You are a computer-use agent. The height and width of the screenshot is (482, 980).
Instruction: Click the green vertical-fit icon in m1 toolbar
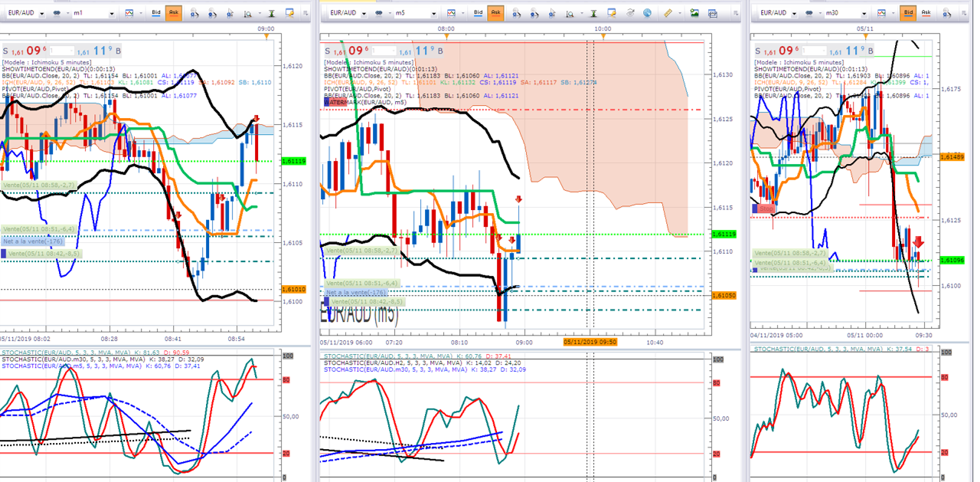(x=271, y=13)
